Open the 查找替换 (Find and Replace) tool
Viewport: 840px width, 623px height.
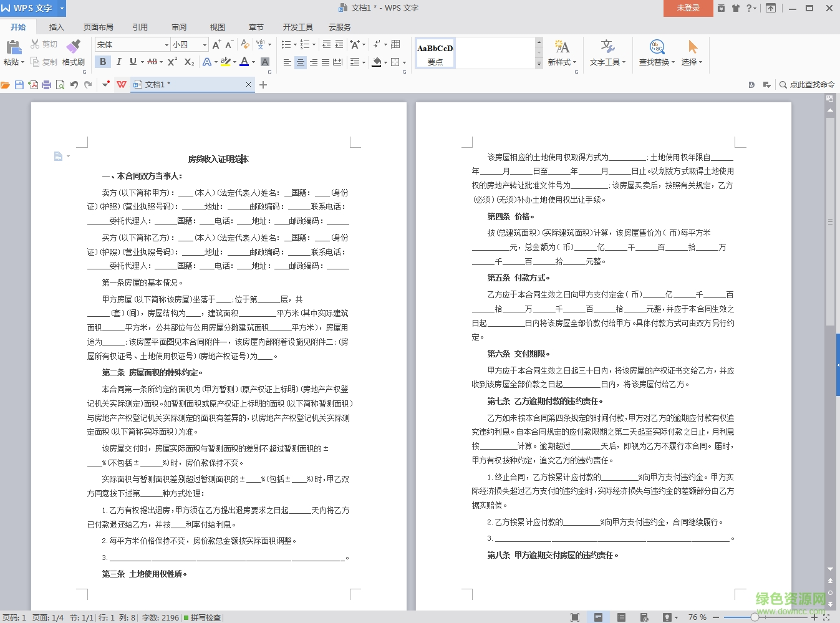point(655,53)
